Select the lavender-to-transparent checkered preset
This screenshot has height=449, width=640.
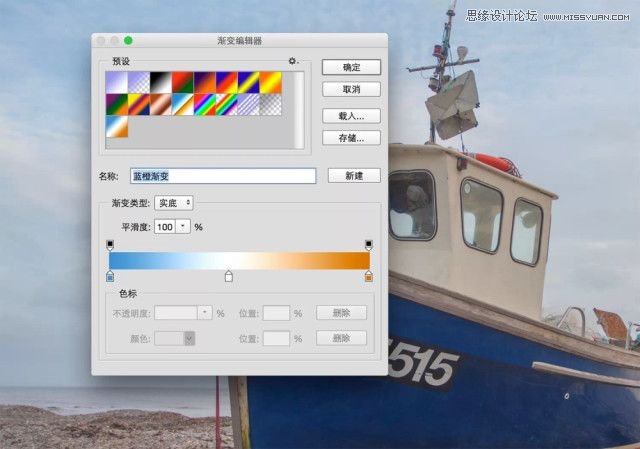tap(139, 82)
